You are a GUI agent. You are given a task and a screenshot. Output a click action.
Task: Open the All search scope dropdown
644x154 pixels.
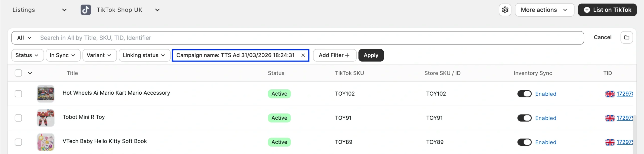(x=24, y=38)
